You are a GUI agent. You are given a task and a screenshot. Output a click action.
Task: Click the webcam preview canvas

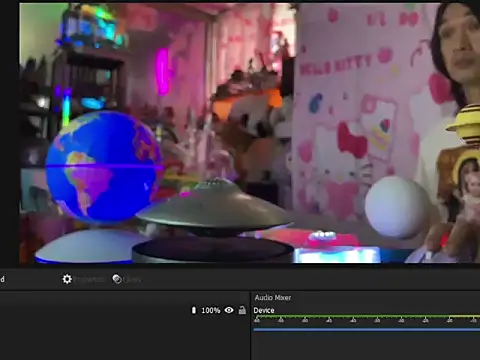coord(250,133)
